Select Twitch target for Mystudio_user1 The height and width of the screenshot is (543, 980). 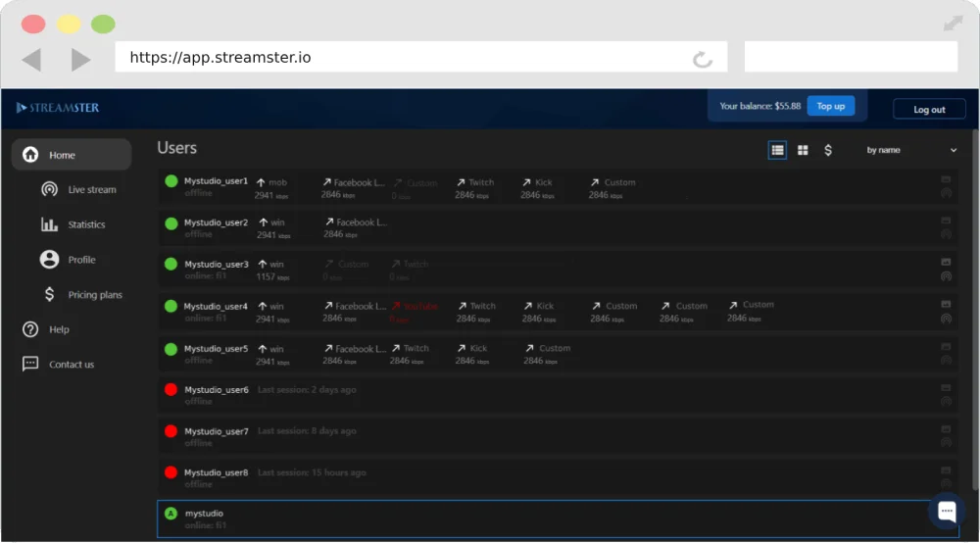[475, 188]
